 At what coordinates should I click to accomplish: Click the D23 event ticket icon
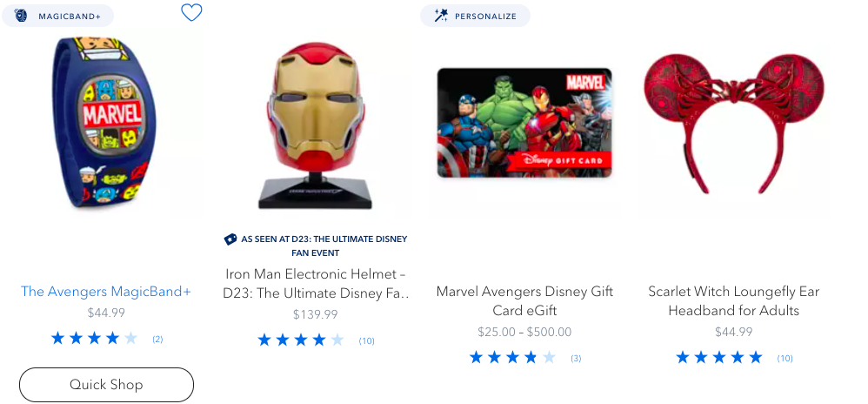click(x=230, y=239)
